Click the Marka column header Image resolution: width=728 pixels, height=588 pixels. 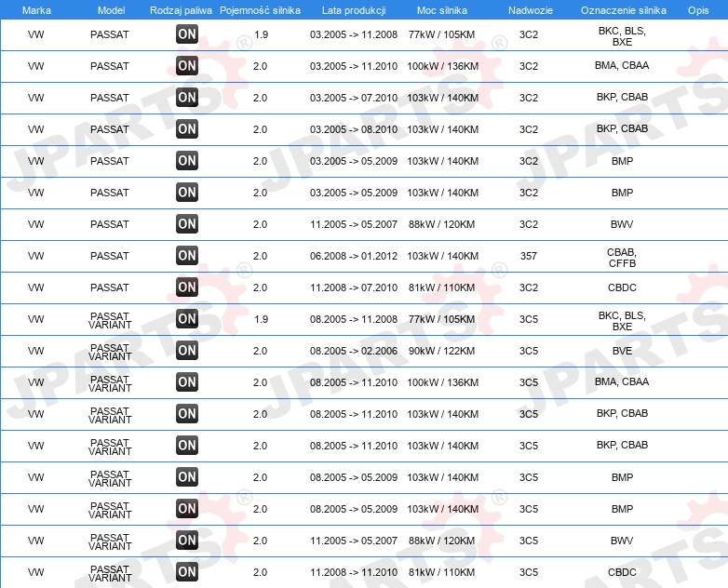pyautogui.click(x=36, y=10)
